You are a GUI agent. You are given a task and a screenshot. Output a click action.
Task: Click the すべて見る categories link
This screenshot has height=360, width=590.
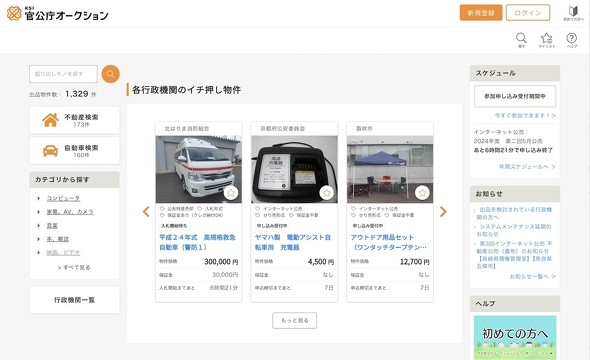pos(74,267)
